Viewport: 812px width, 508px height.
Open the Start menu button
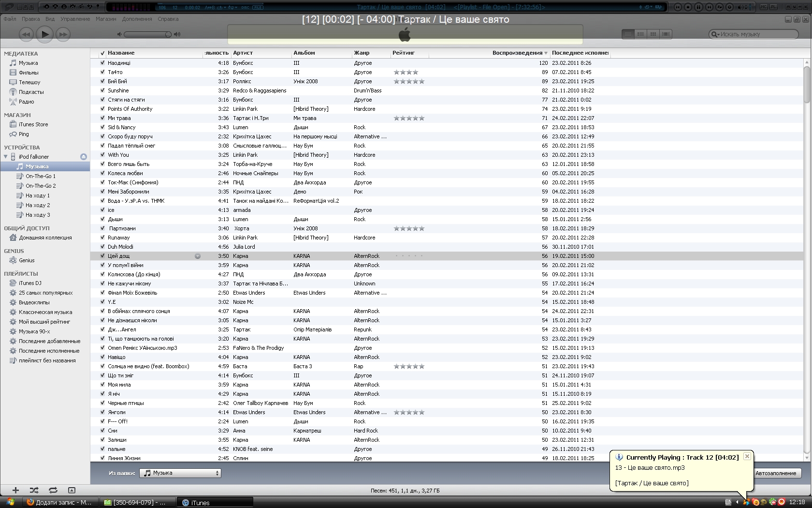pos(10,502)
